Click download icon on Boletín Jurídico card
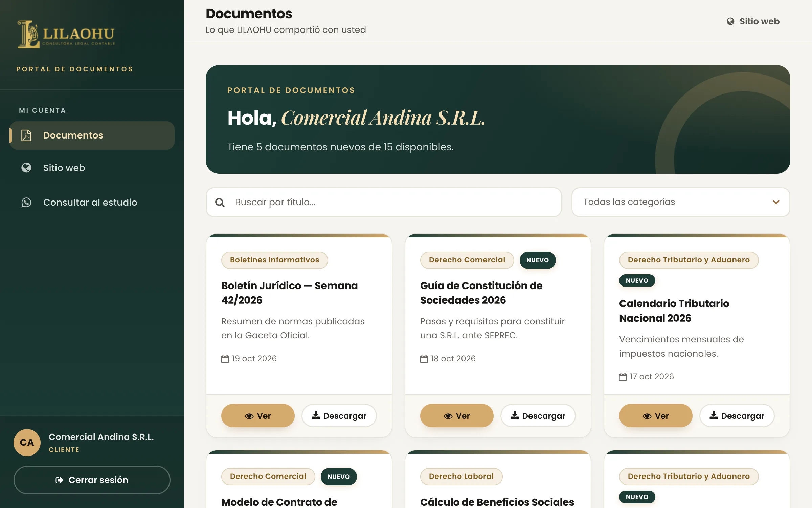Viewport: 812px width, 508px height. coord(316,415)
